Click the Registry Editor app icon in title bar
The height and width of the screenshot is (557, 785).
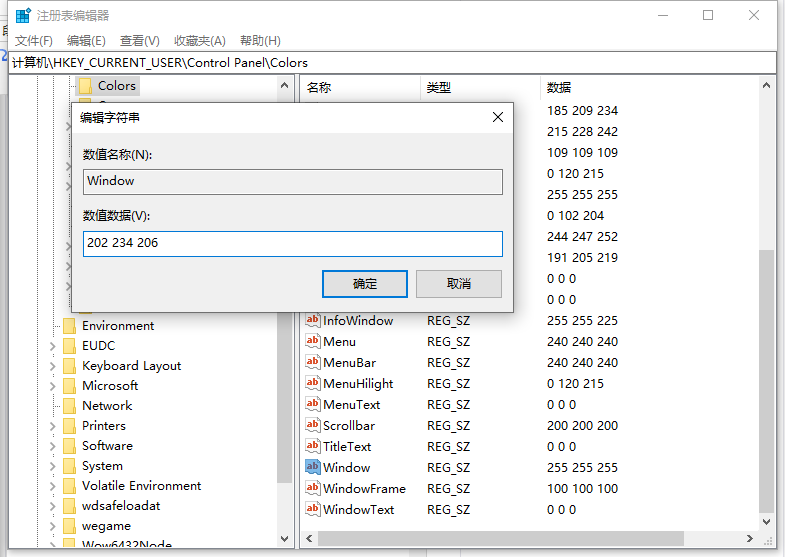coord(22,15)
